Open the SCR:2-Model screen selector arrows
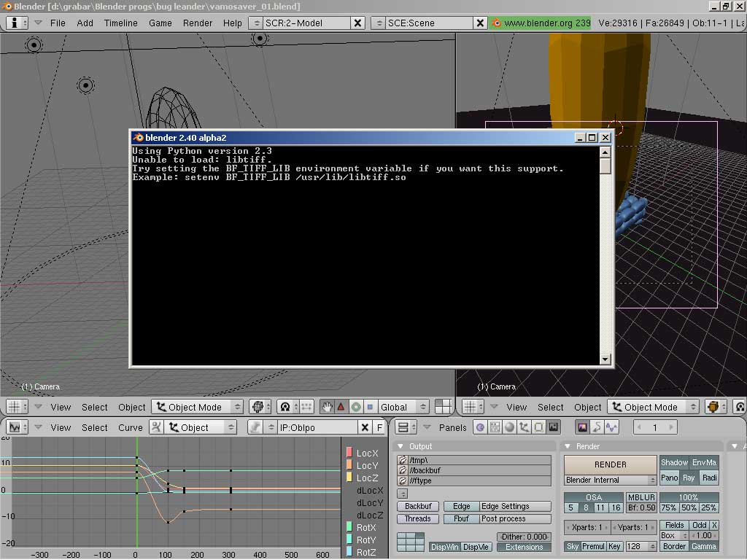The width and height of the screenshot is (747, 560). coord(256,23)
